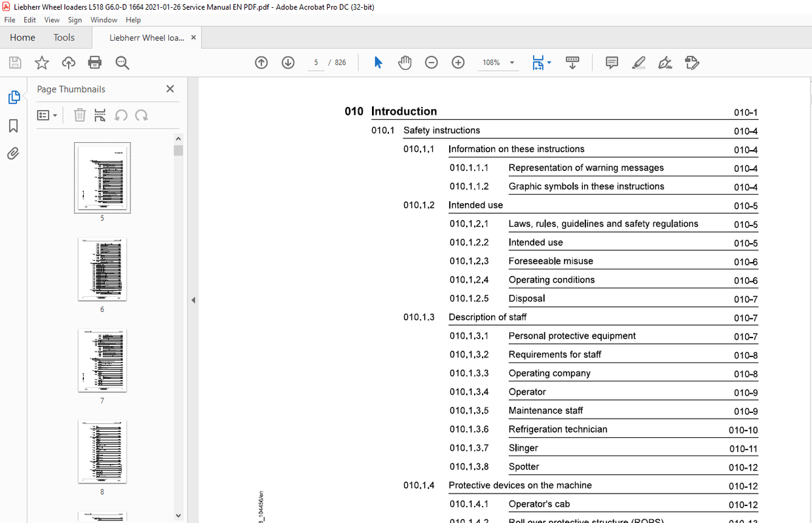812x523 pixels.
Task: Expand the page display fit dropdown
Action: [549, 62]
